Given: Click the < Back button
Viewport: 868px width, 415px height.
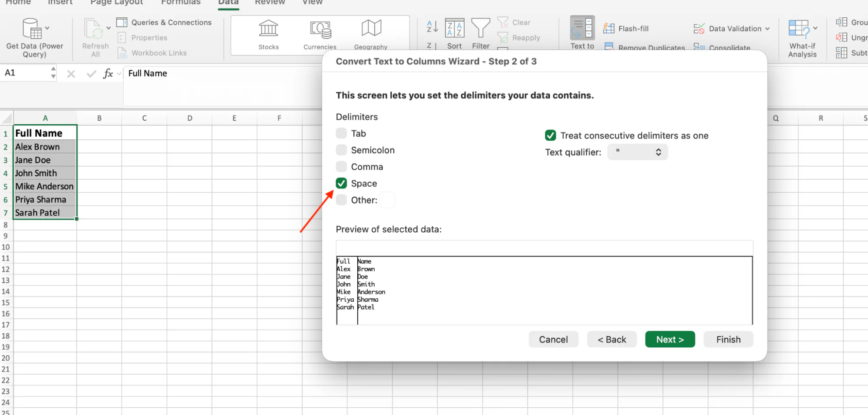Looking at the screenshot, I should point(611,339).
